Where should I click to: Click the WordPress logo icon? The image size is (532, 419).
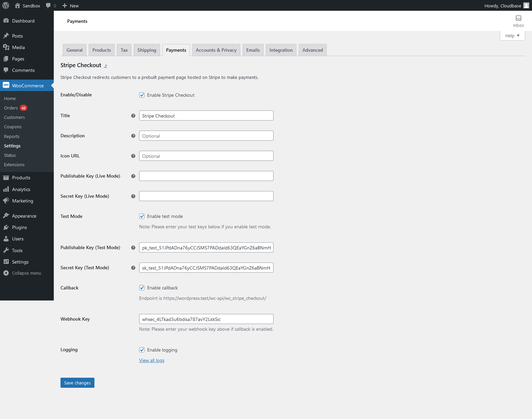[6, 5]
